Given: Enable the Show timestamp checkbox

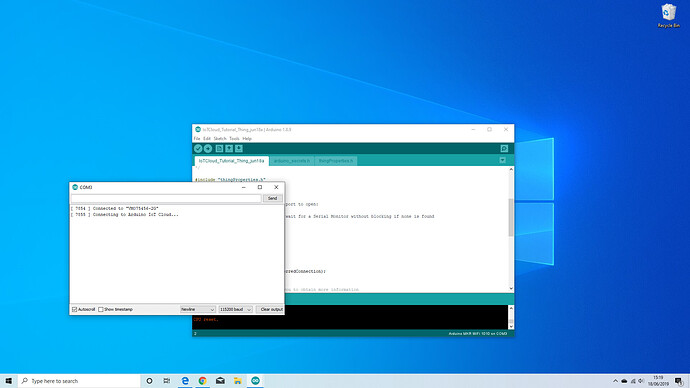Looking at the screenshot, I should tap(101, 310).
